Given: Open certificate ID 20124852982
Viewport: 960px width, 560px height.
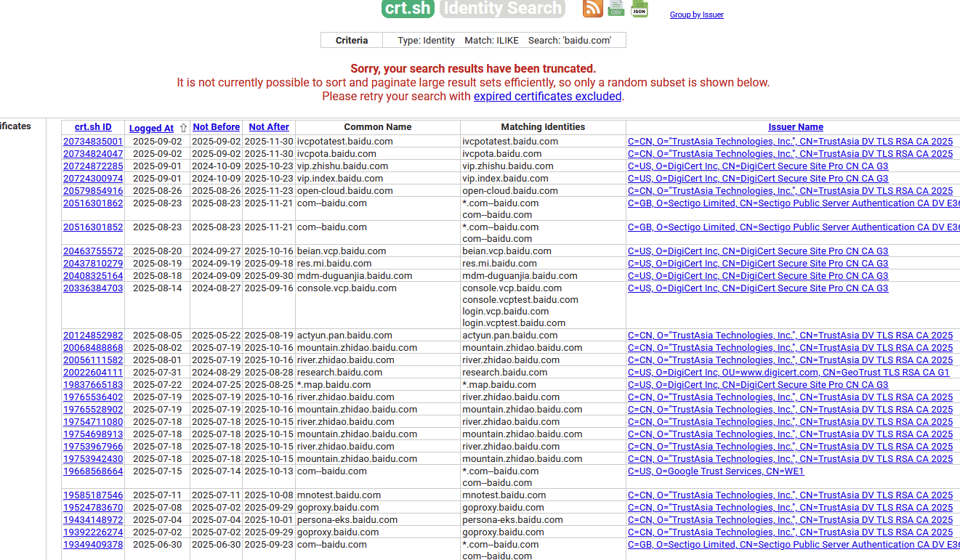Looking at the screenshot, I should click(x=93, y=336).
